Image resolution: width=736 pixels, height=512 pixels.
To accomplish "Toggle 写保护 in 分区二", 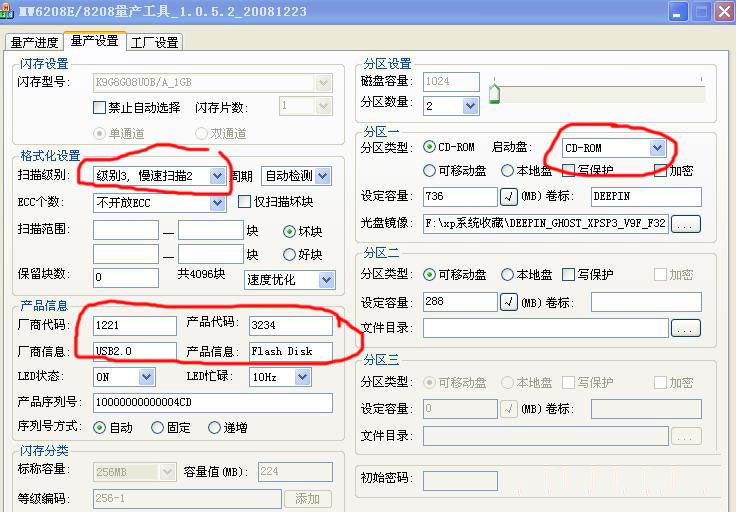I will [568, 275].
